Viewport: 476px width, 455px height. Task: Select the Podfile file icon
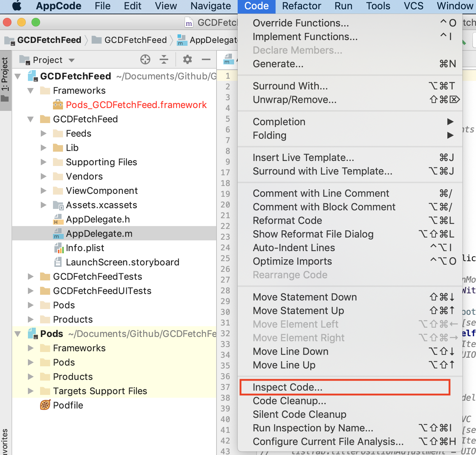[45, 405]
